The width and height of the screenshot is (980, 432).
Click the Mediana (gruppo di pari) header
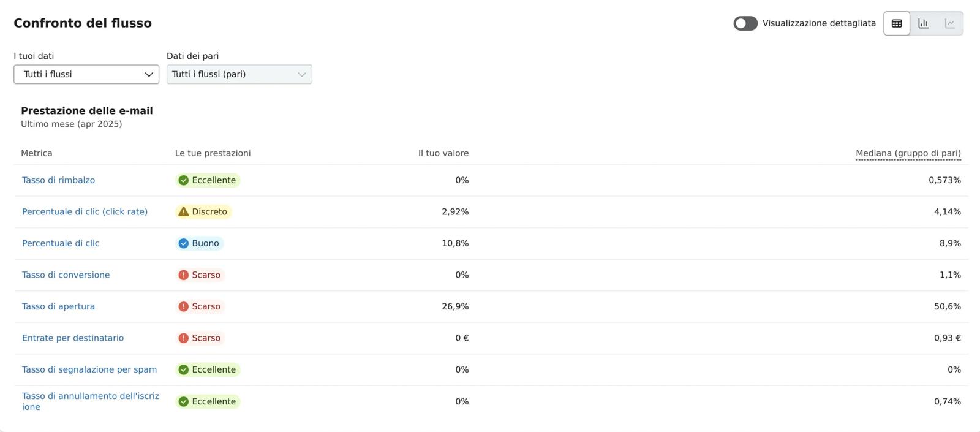click(908, 153)
